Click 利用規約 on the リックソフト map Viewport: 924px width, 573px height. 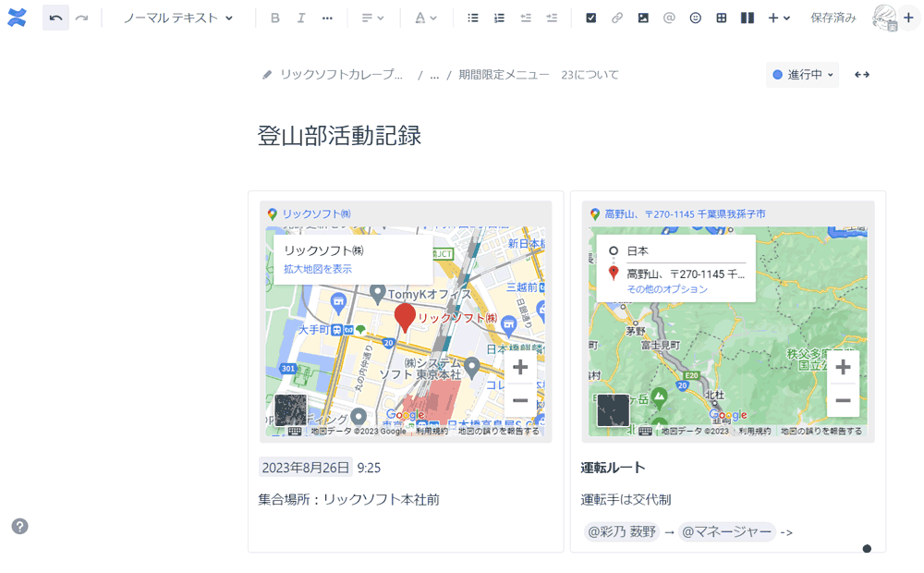[x=432, y=432]
